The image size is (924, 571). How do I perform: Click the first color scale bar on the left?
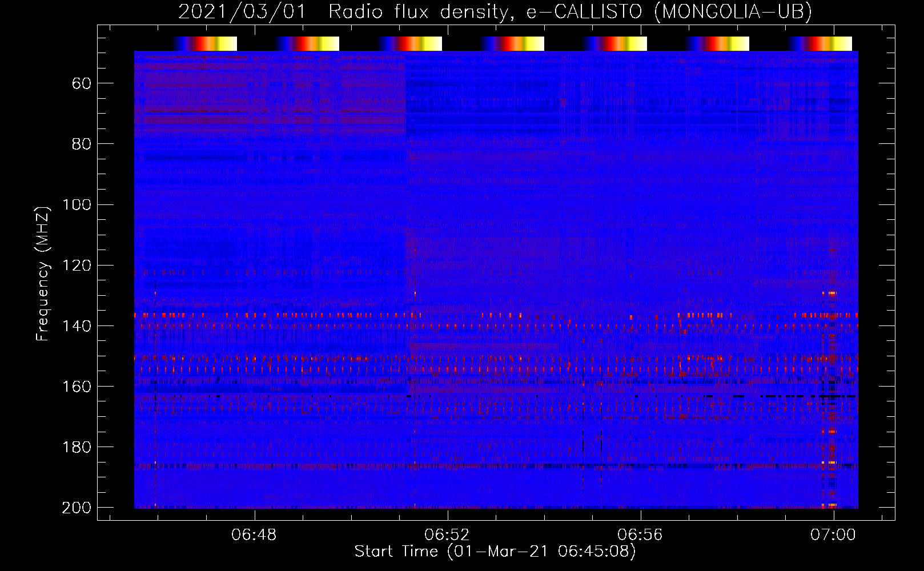click(x=204, y=43)
